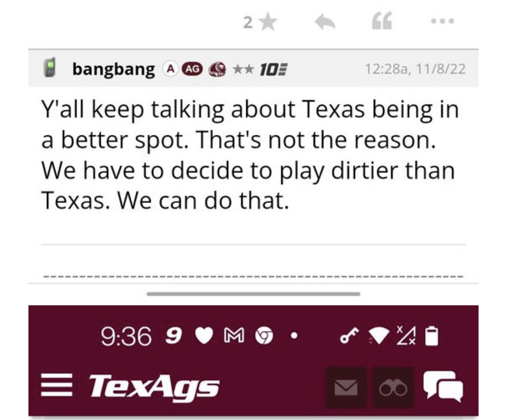Click the green mobile phone icon
This screenshot has height=420, width=507.
pos(50,69)
